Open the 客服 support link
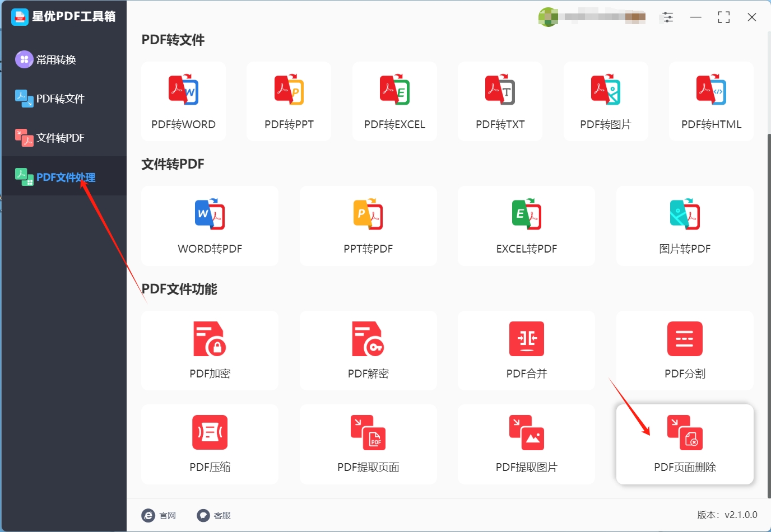The height and width of the screenshot is (532, 771). (222, 515)
